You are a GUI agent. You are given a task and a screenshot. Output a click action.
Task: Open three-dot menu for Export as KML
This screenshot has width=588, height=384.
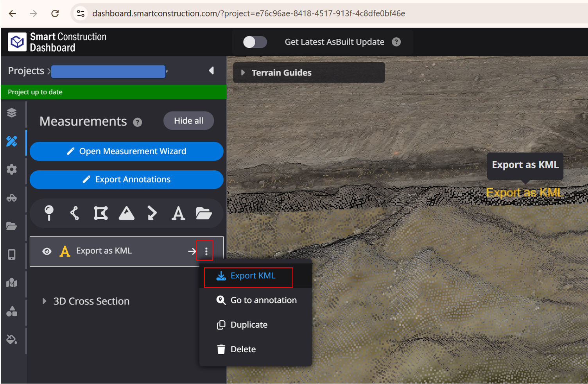point(206,251)
